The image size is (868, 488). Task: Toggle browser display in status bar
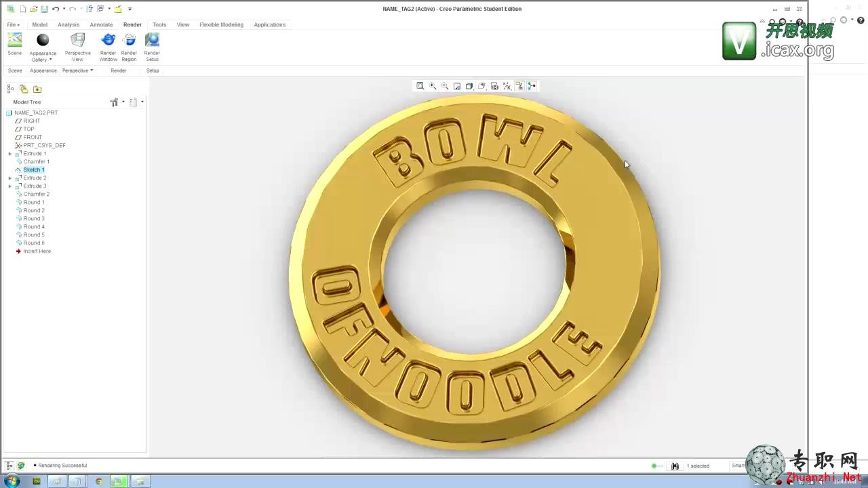point(21,466)
